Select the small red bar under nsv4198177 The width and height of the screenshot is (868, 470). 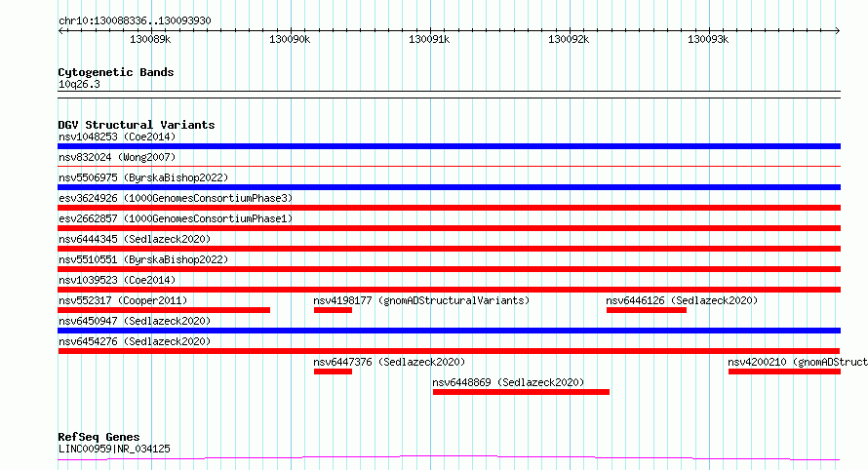tap(333, 310)
